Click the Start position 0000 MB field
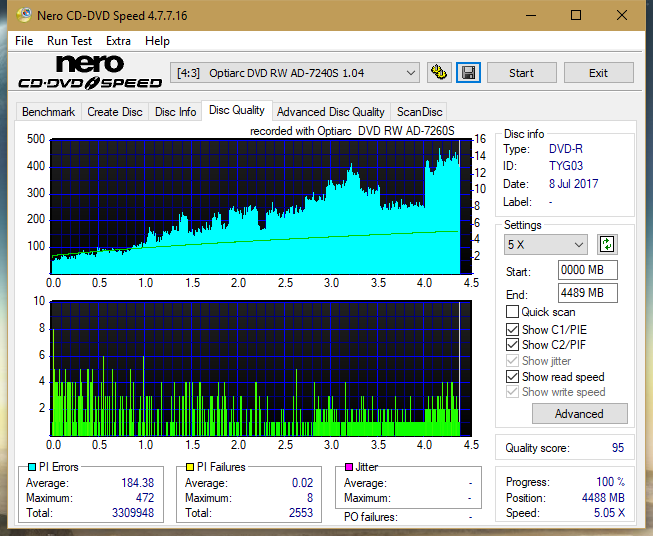The image size is (653, 536). pos(587,270)
